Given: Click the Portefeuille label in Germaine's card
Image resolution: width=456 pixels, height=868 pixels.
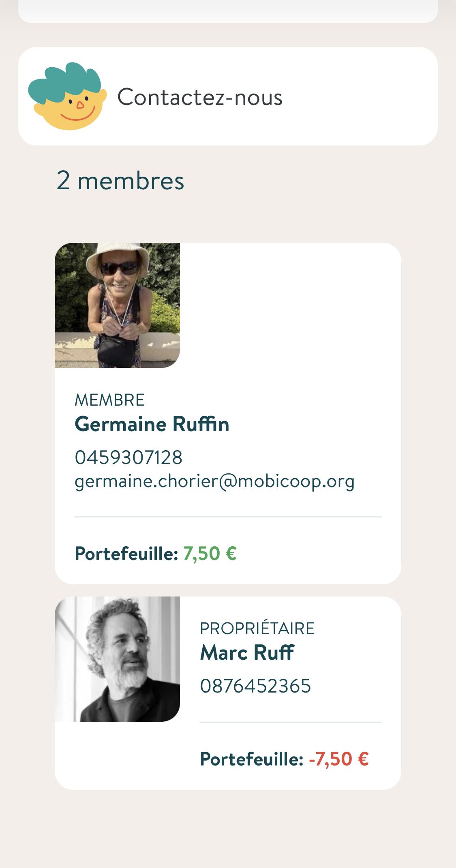Looking at the screenshot, I should (x=126, y=554).
